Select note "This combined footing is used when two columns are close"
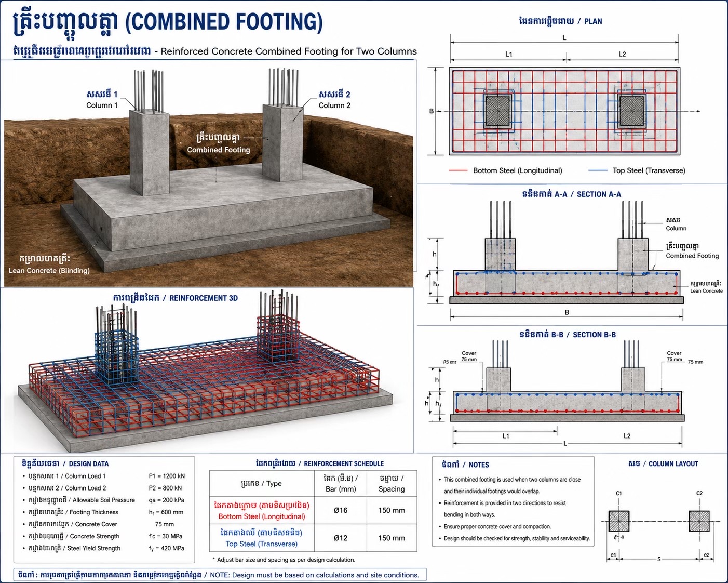Image resolution: width=728 pixels, height=583 pixels. click(x=512, y=480)
